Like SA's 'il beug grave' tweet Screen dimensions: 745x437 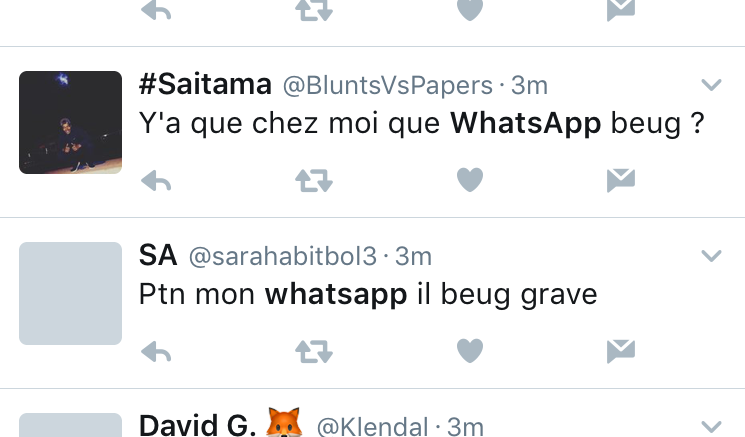pos(470,351)
